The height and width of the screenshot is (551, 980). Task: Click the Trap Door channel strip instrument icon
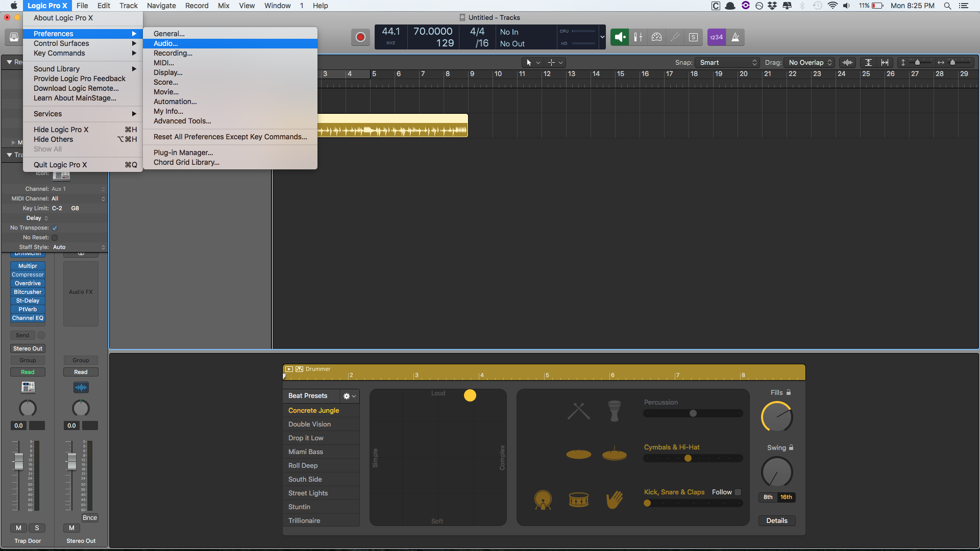(28, 387)
